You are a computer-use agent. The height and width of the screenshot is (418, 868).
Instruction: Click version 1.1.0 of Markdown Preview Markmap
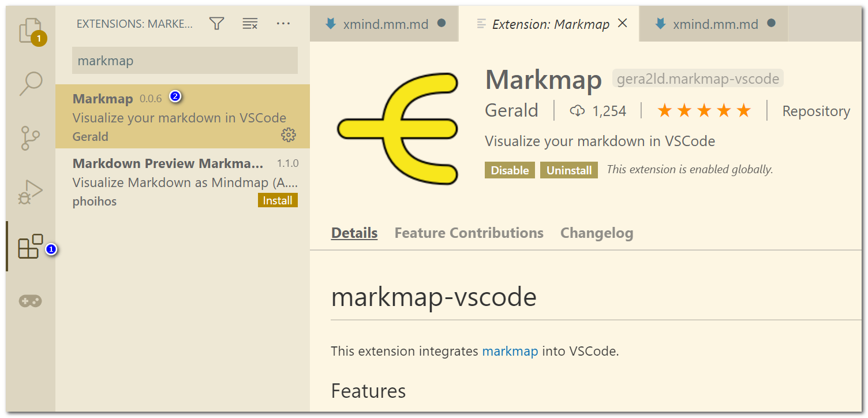coord(287,163)
